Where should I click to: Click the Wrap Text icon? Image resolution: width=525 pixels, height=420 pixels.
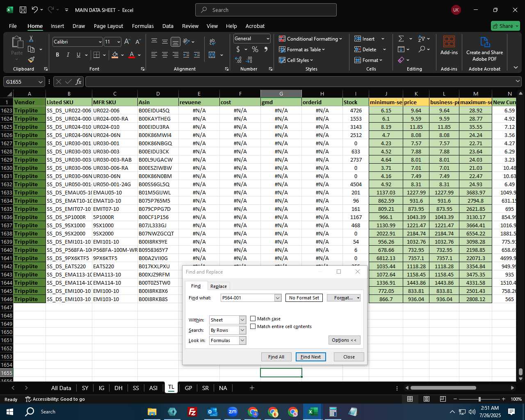[212, 41]
